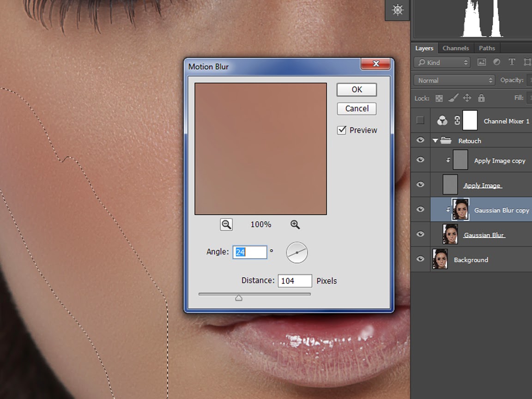This screenshot has height=399, width=532.
Task: Hide the Background layer
Action: (x=420, y=259)
